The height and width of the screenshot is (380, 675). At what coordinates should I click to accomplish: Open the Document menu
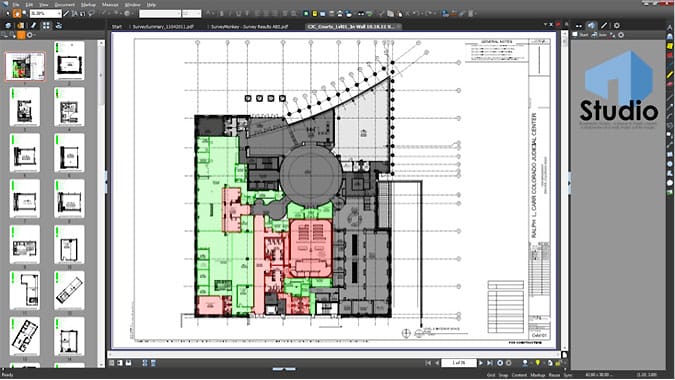pyautogui.click(x=65, y=5)
